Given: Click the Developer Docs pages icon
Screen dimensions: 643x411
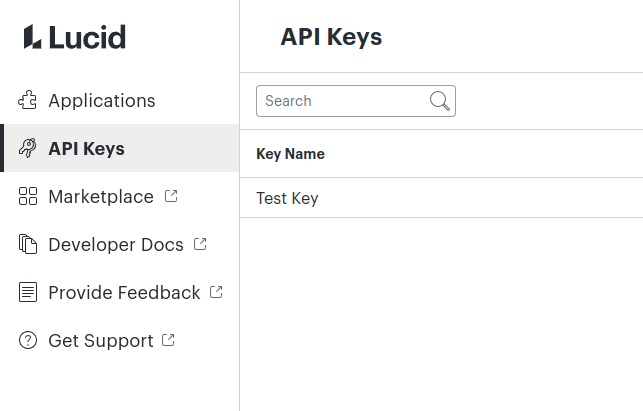Looking at the screenshot, I should tap(27, 244).
